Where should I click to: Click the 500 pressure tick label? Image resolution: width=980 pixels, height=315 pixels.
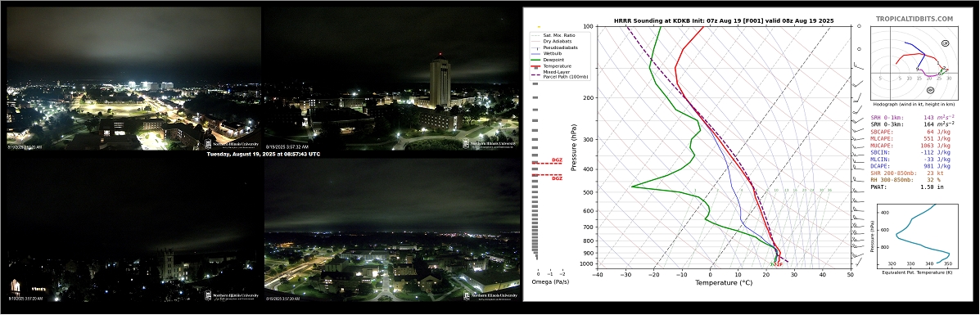coord(588,192)
